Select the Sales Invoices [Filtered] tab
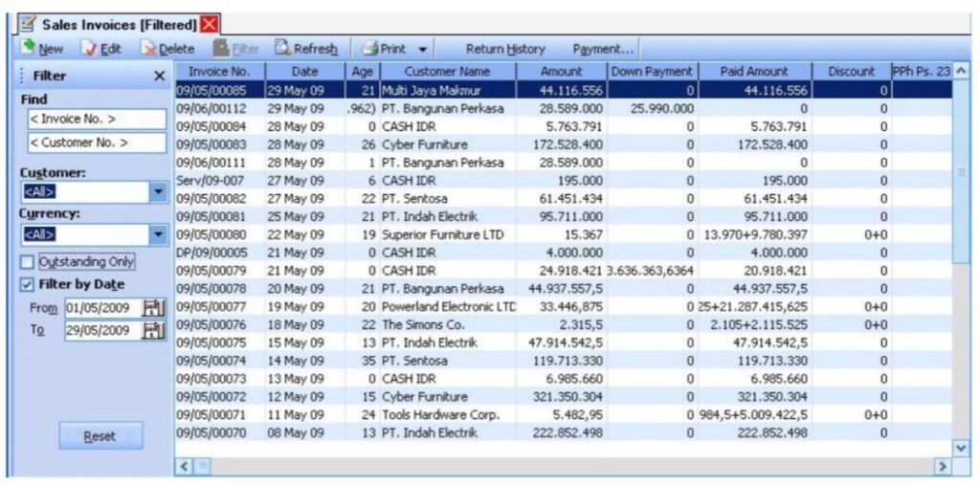The width and height of the screenshot is (980, 486). pyautogui.click(x=119, y=24)
